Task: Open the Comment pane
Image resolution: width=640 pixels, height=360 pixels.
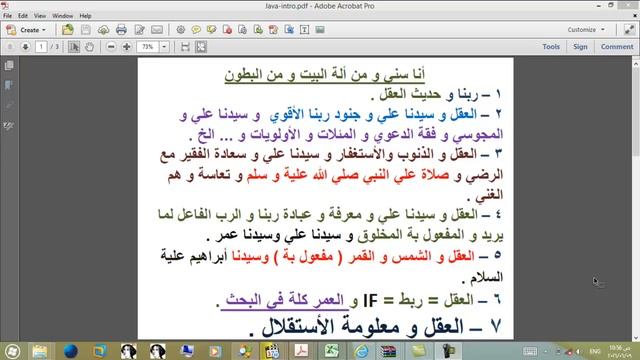Action: 617,47
